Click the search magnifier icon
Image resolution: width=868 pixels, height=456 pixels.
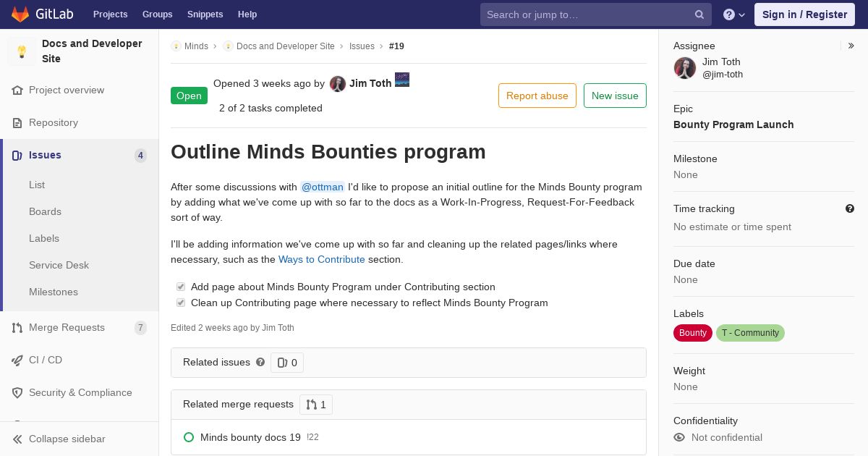click(x=699, y=14)
